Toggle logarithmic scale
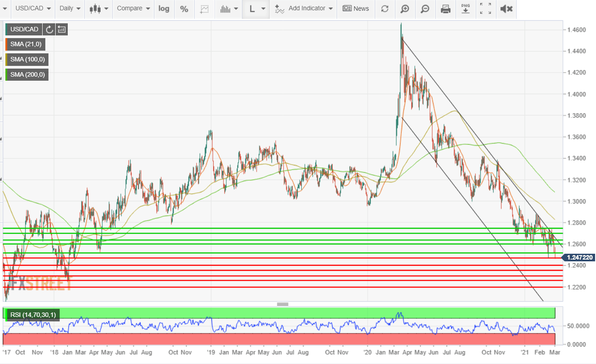 (164, 9)
